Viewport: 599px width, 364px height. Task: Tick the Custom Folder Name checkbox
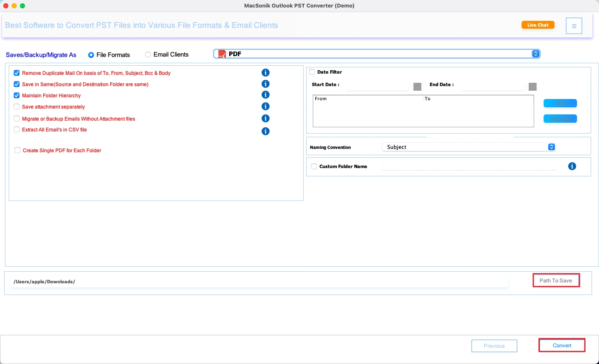click(314, 166)
